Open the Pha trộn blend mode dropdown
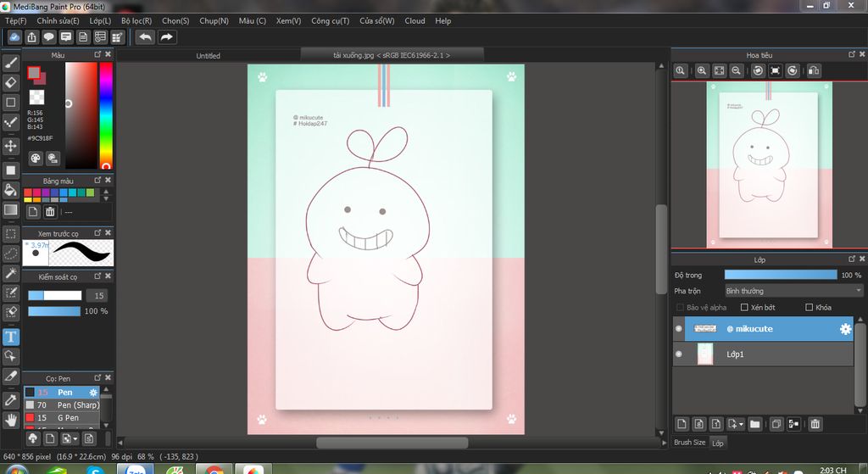This screenshot has height=474, width=868. pyautogui.click(x=793, y=291)
